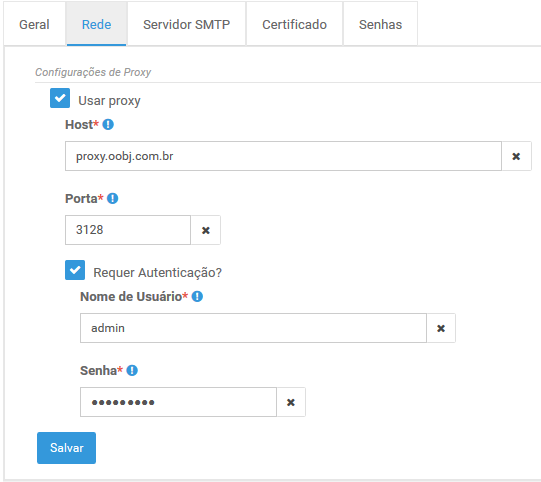This screenshot has width=541, height=482.
Task: Focus the Senha password input field
Action: 178,402
